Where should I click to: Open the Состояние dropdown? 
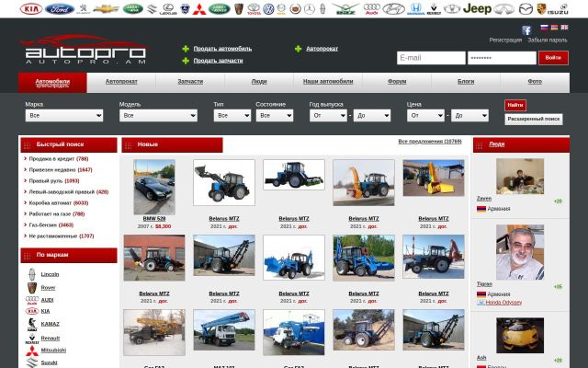(x=275, y=115)
